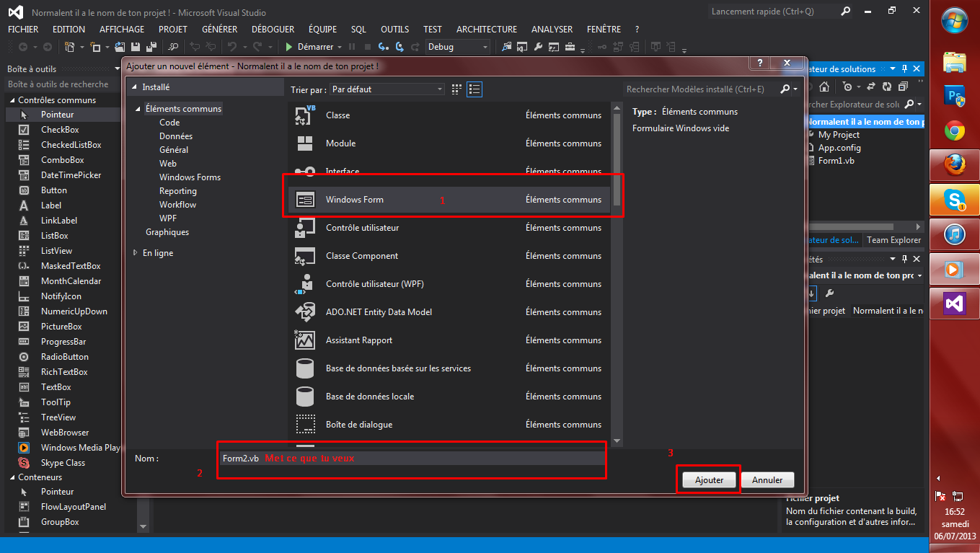Select the Classe template icon
The image size is (980, 553).
click(306, 115)
